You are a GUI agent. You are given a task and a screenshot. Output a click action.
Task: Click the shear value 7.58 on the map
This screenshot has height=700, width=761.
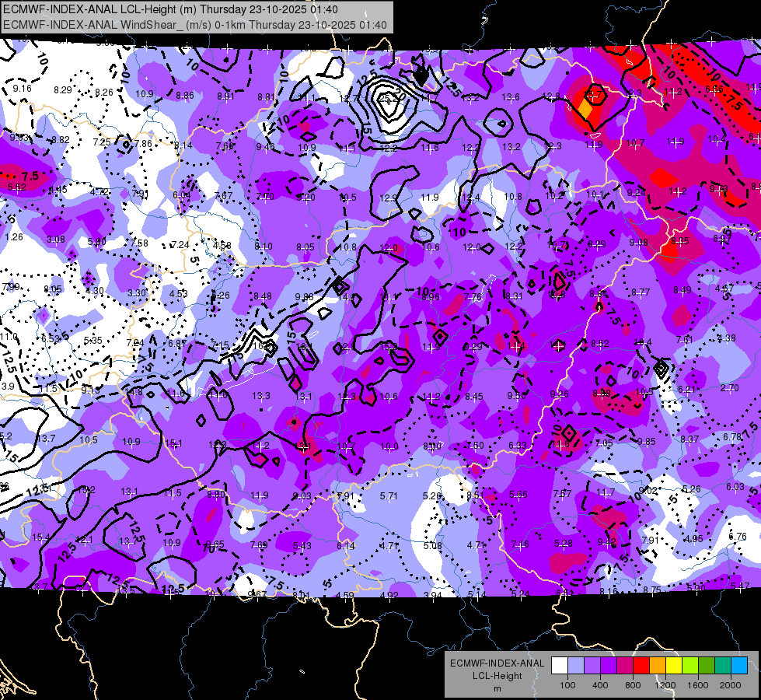point(139,243)
